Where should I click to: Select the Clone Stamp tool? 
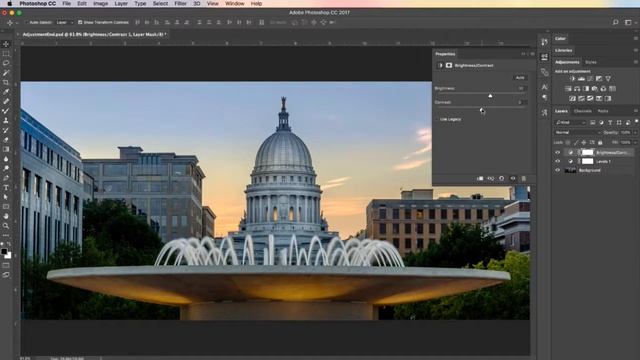click(x=6, y=120)
